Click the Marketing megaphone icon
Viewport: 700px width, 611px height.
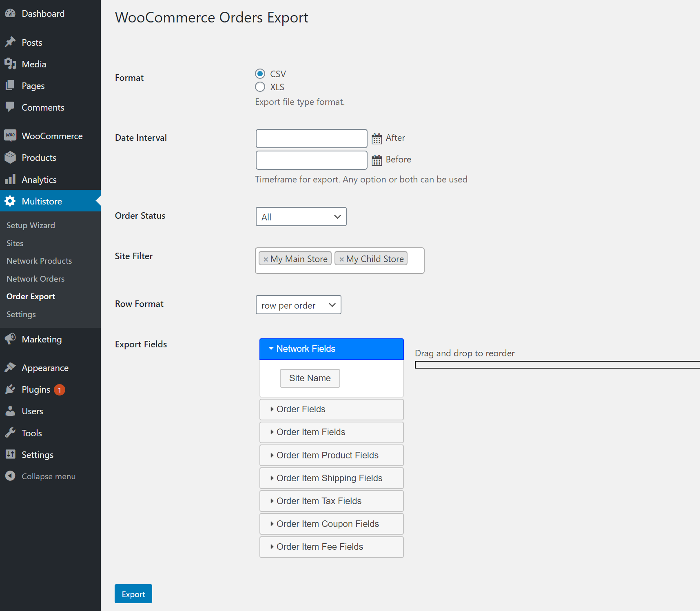pos(10,339)
